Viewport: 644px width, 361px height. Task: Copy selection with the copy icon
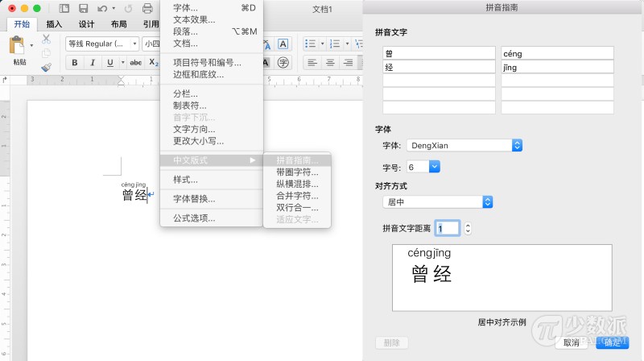pyautogui.click(x=46, y=53)
